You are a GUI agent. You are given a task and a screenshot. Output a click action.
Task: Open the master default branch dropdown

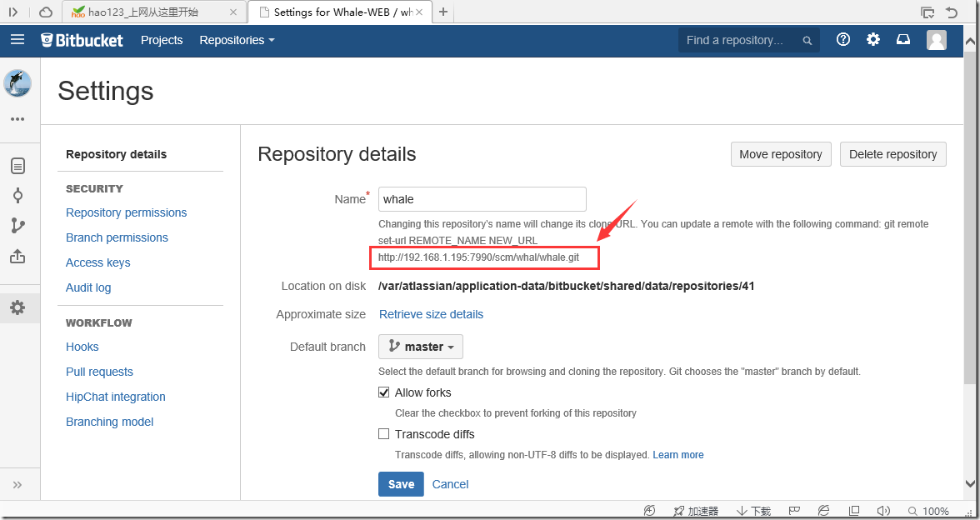421,347
